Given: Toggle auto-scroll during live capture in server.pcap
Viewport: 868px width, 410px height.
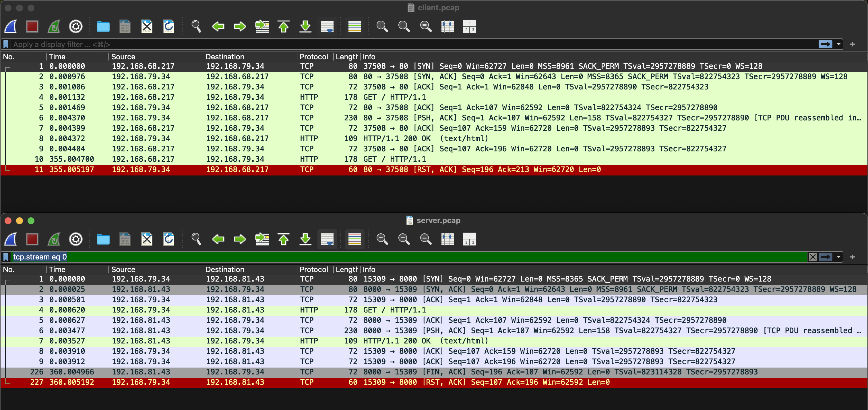Looking at the screenshot, I should click(x=327, y=239).
